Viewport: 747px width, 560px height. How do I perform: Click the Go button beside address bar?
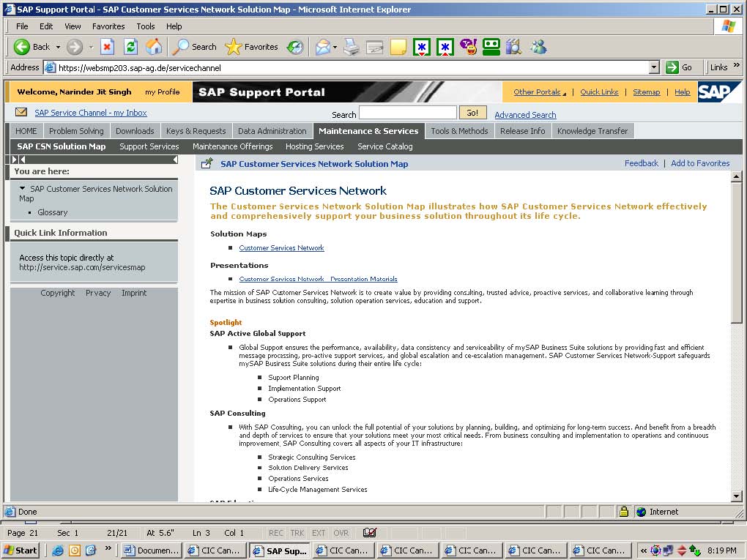[680, 67]
